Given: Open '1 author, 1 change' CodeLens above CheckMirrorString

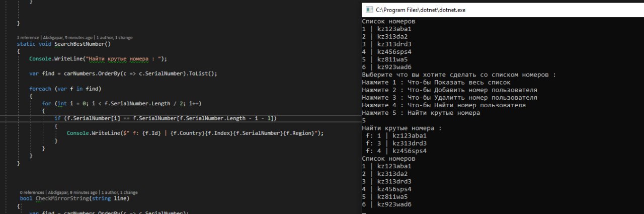Looking at the screenshot, I should tap(120, 192).
